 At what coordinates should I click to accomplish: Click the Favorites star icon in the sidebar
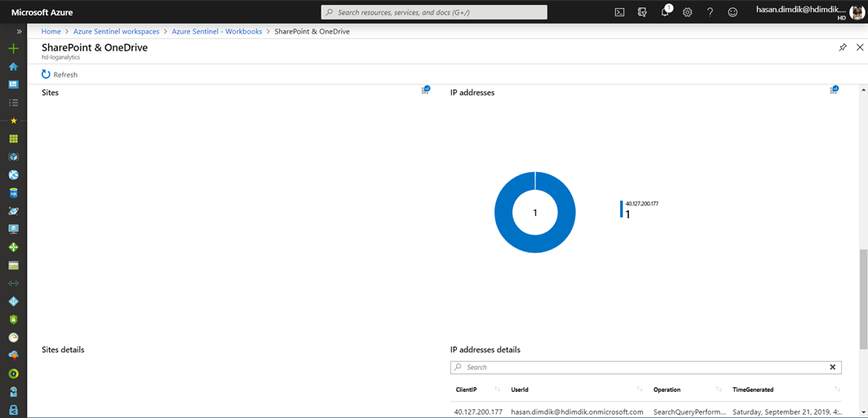(14, 121)
